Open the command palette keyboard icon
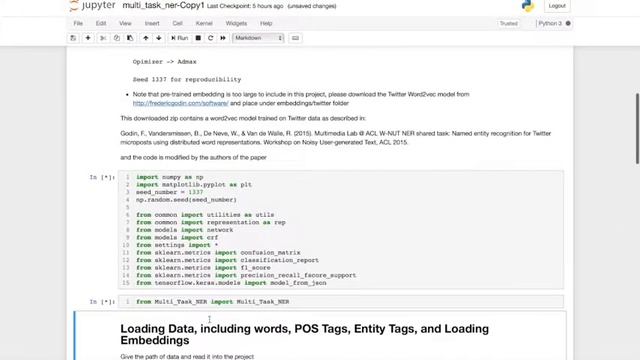640x360 pixels. coord(295,38)
